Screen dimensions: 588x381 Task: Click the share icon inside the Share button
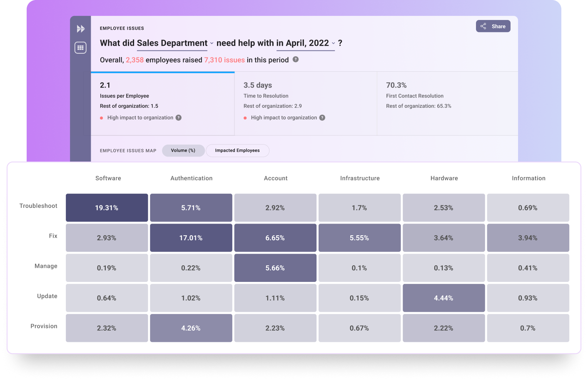483,26
